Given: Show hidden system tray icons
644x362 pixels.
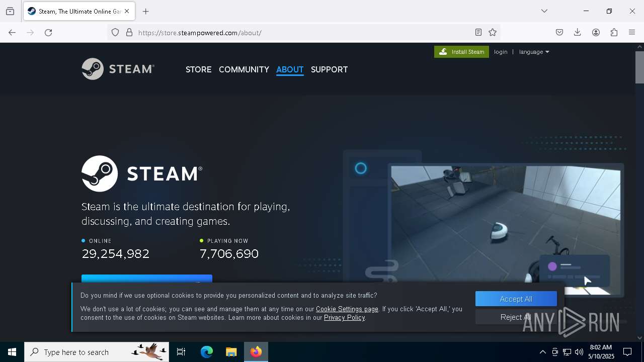Looking at the screenshot, I should [542, 352].
